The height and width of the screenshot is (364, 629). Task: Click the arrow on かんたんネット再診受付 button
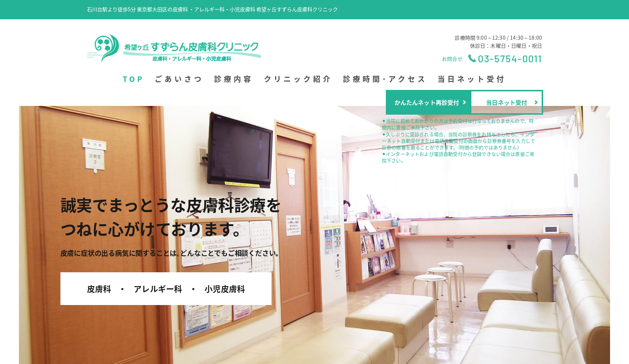tap(464, 102)
